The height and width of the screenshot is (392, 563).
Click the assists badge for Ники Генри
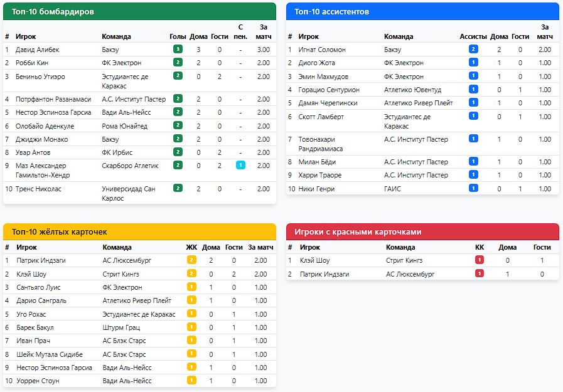click(473, 188)
